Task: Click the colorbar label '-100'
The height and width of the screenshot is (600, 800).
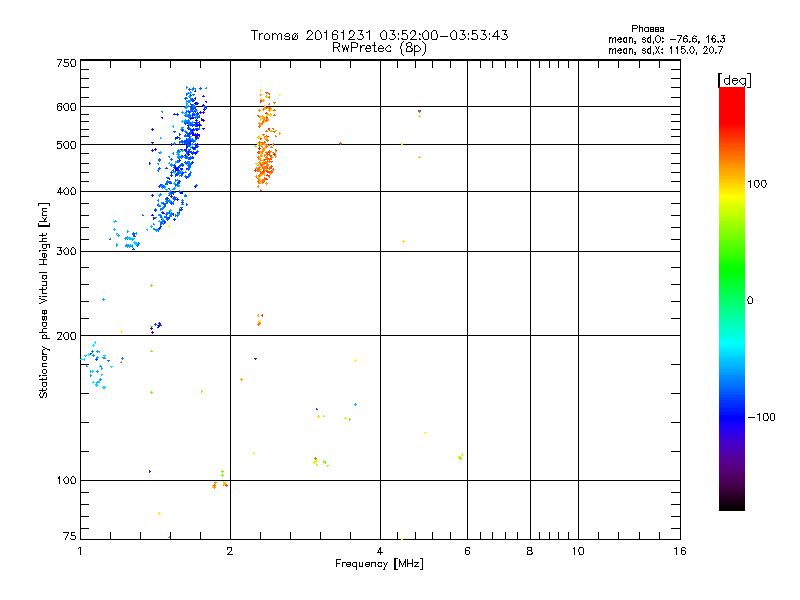Action: click(x=761, y=417)
